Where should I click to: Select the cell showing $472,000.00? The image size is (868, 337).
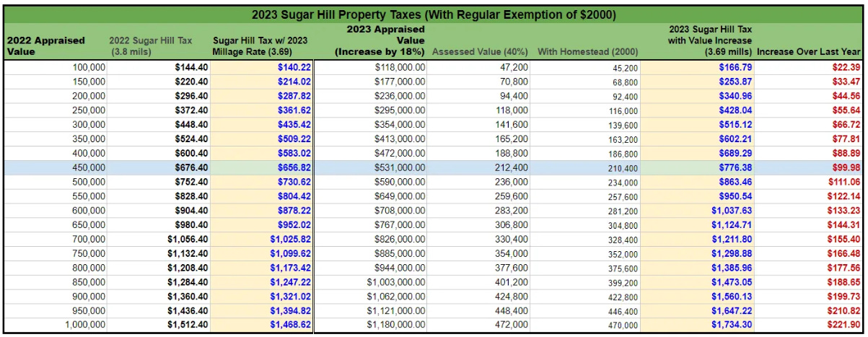(x=371, y=153)
